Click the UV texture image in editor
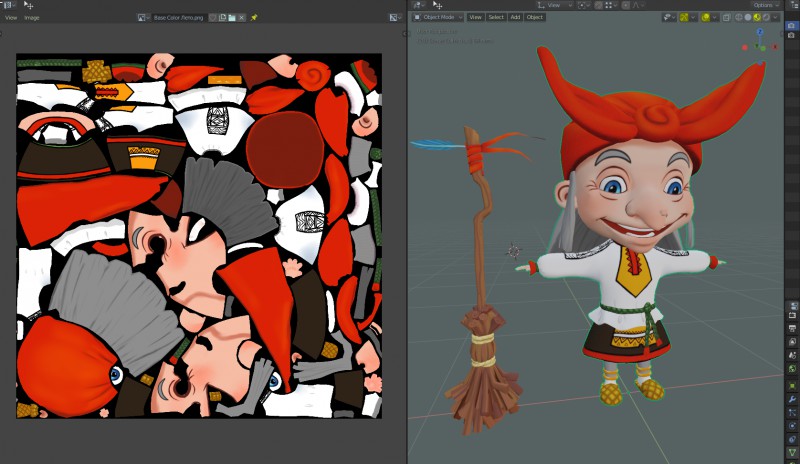This screenshot has height=464, width=800. click(199, 236)
